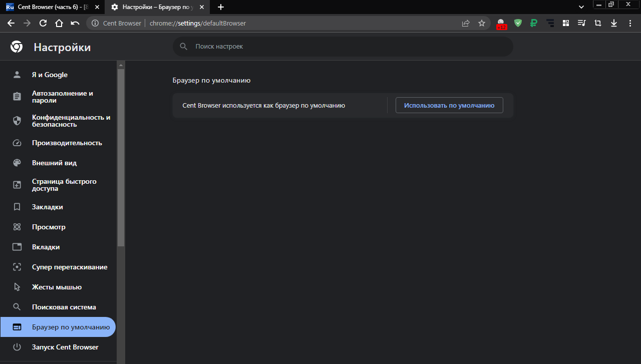Open Автозаполнение и пароли section
641x364 pixels.
click(58, 97)
